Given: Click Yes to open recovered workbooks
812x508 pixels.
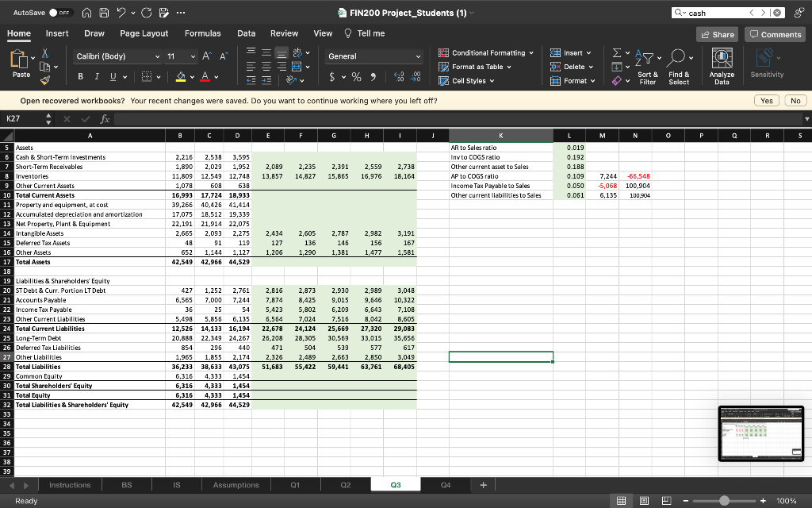Looking at the screenshot, I should point(765,100).
